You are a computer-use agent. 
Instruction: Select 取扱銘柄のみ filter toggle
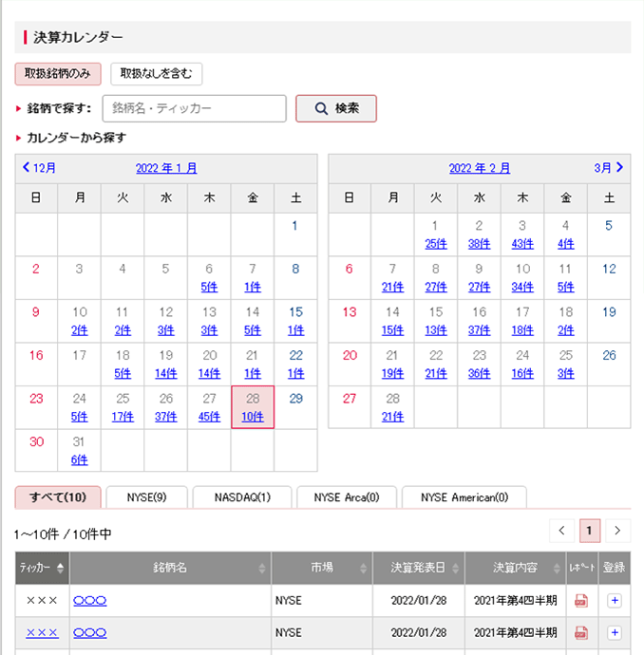pyautogui.click(x=58, y=74)
